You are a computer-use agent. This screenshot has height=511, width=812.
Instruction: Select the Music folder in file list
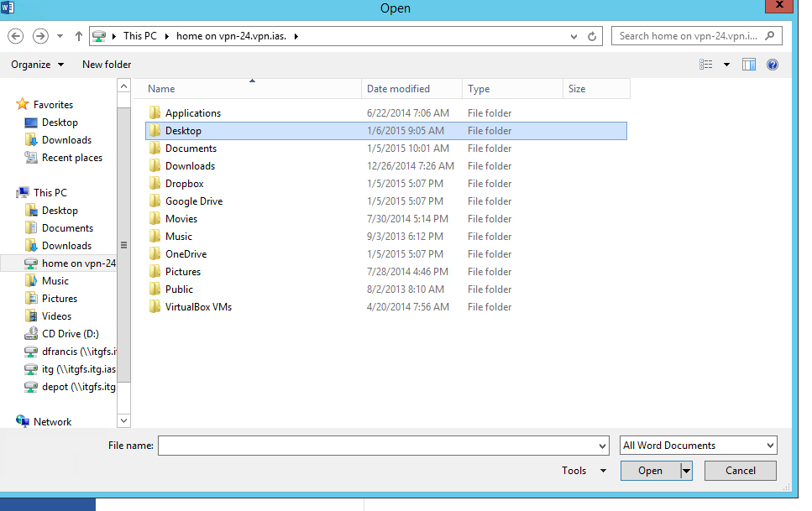(x=386, y=237)
